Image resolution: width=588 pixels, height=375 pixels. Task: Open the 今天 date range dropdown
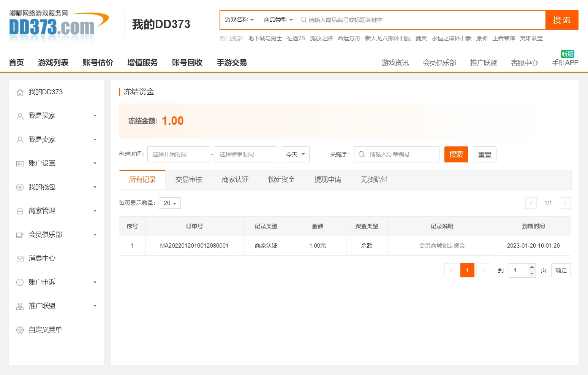296,154
